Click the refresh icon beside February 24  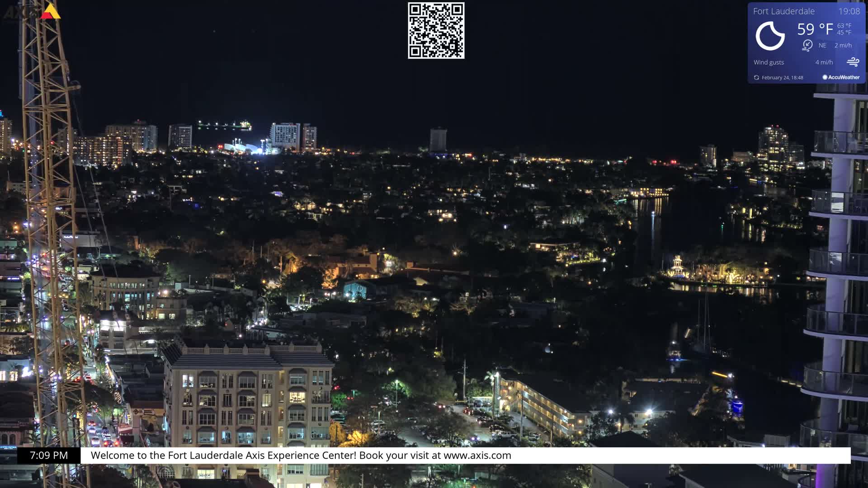coord(756,78)
